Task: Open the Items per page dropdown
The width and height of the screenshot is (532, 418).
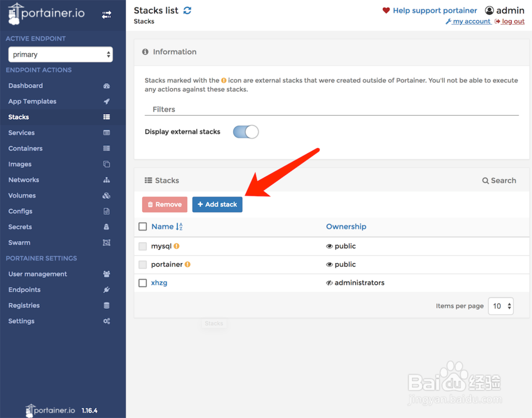Action: [x=501, y=306]
